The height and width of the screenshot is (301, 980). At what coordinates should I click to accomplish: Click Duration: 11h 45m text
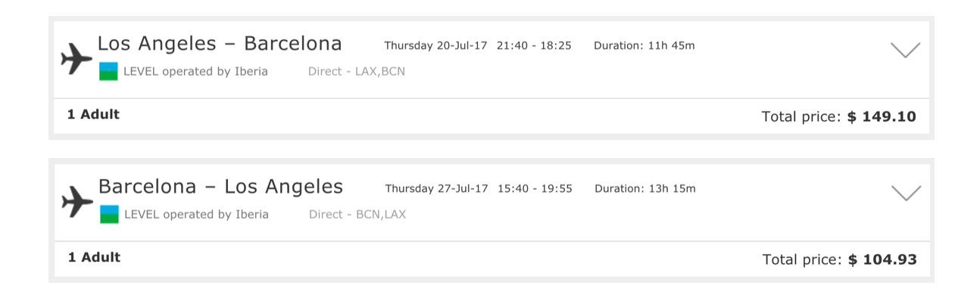pos(644,45)
